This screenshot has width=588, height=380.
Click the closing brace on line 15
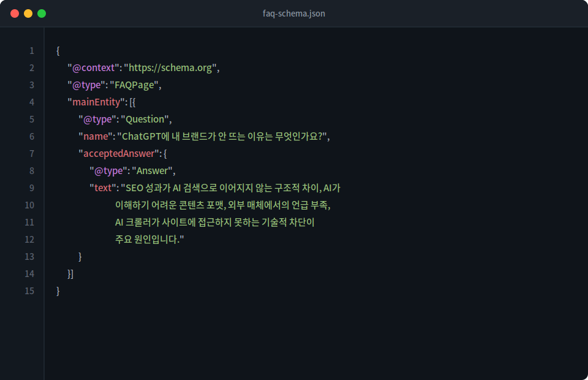[58, 291]
